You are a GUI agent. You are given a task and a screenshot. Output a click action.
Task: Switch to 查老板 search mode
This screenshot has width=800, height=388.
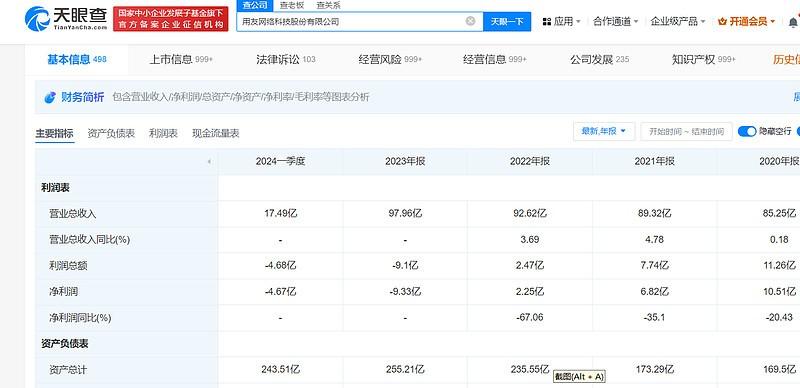[x=291, y=6]
